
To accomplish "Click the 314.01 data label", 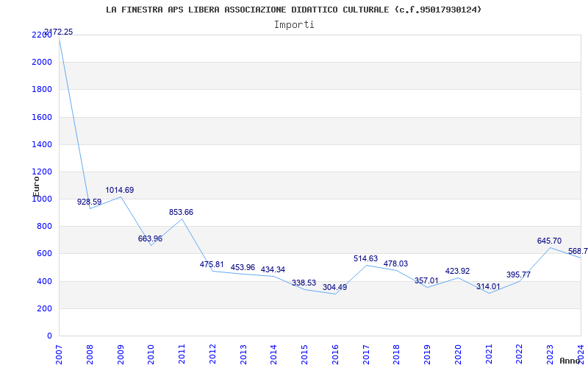I will tap(488, 286).
